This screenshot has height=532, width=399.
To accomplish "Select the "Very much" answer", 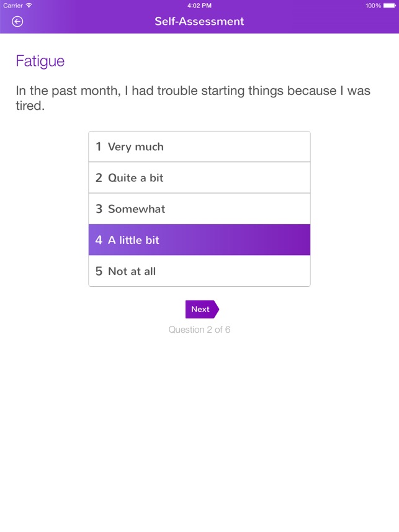I will pos(199,147).
